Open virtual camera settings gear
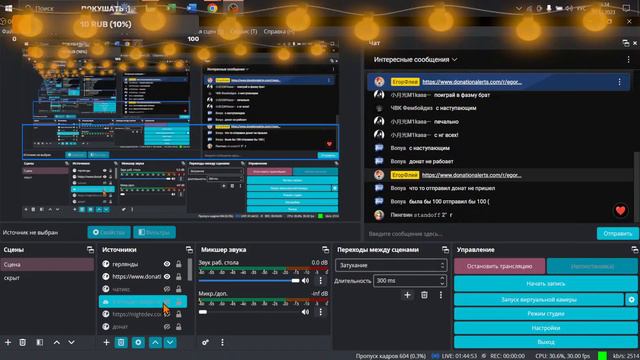The width and height of the screenshot is (640, 360). click(x=631, y=300)
